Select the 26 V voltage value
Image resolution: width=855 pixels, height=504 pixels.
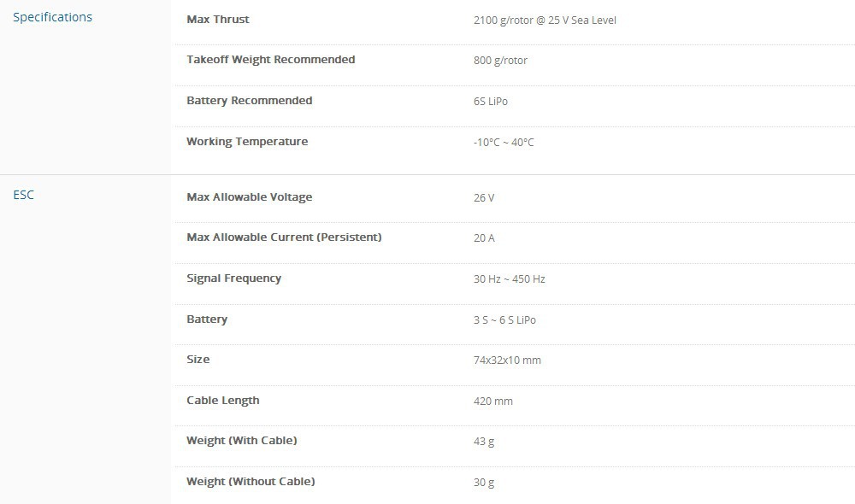click(x=484, y=198)
